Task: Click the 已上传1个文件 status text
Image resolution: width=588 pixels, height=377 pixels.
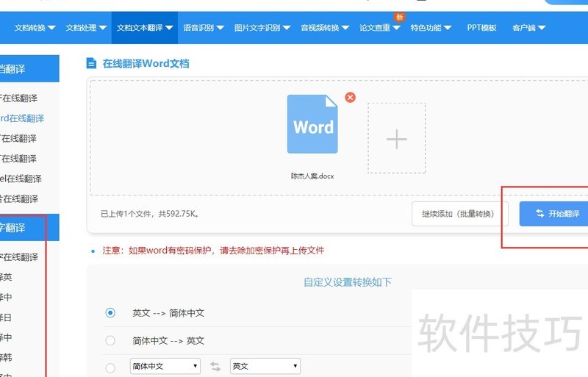Action: pos(150,214)
